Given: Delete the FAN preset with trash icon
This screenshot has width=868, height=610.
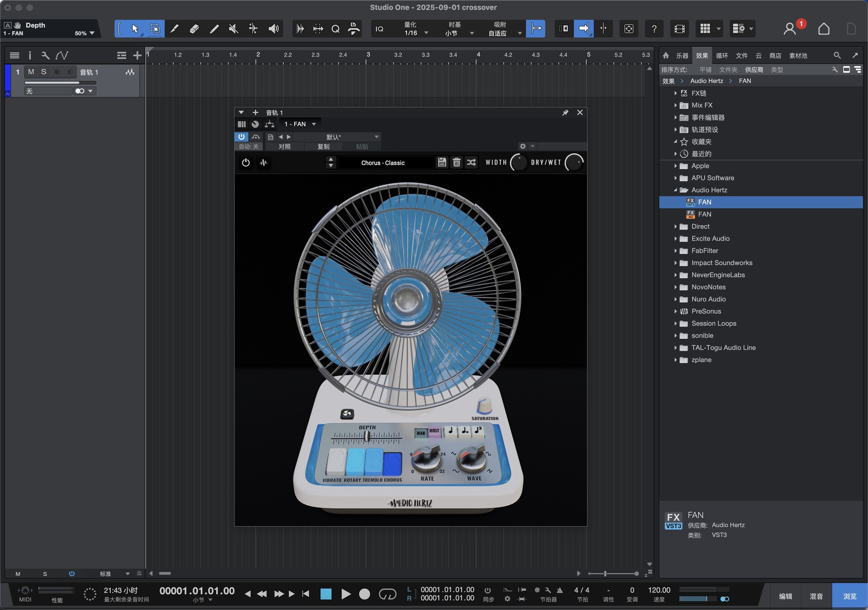Looking at the screenshot, I should point(457,162).
